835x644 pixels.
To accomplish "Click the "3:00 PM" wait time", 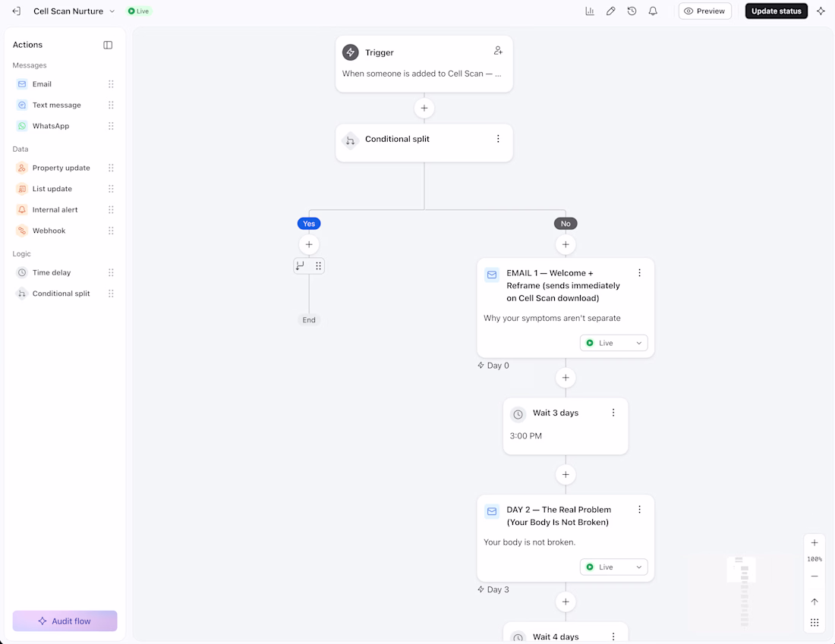I will 525,436.
